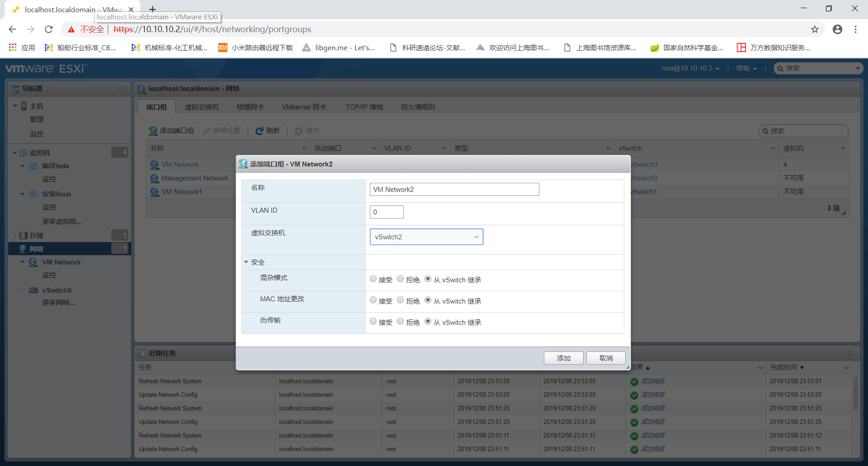
Task: Click the 添加 button in dialog
Action: pos(563,358)
